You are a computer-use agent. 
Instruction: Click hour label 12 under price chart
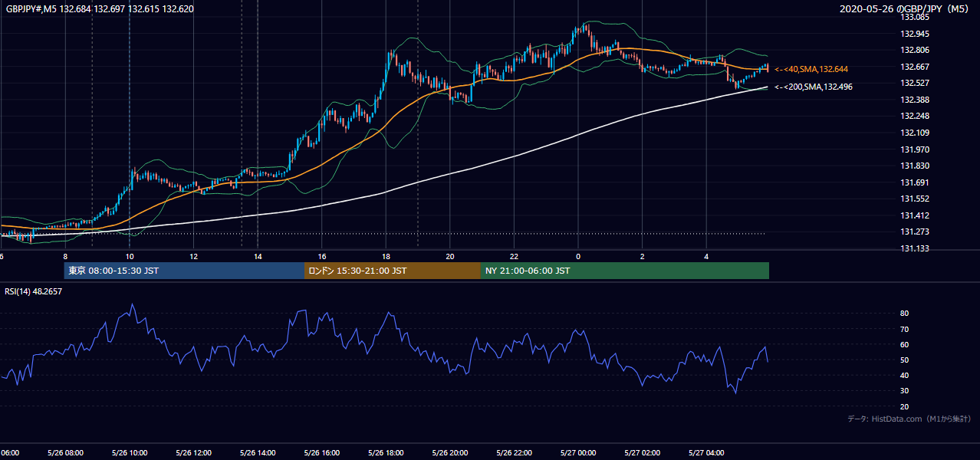coord(193,256)
